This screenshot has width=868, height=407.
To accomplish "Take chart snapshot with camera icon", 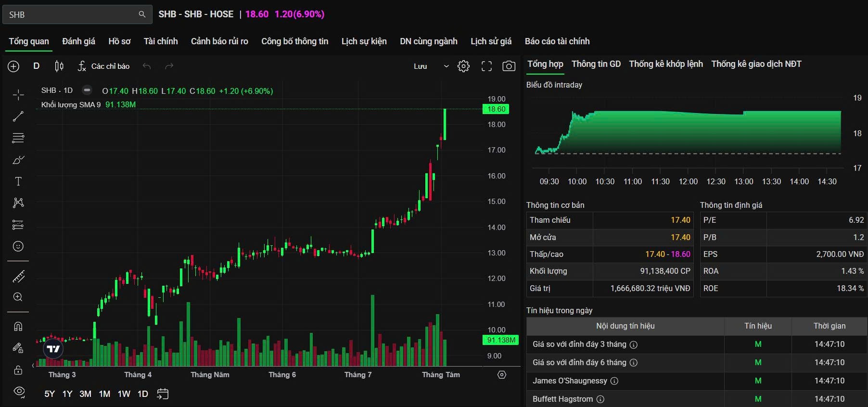I will coord(509,66).
